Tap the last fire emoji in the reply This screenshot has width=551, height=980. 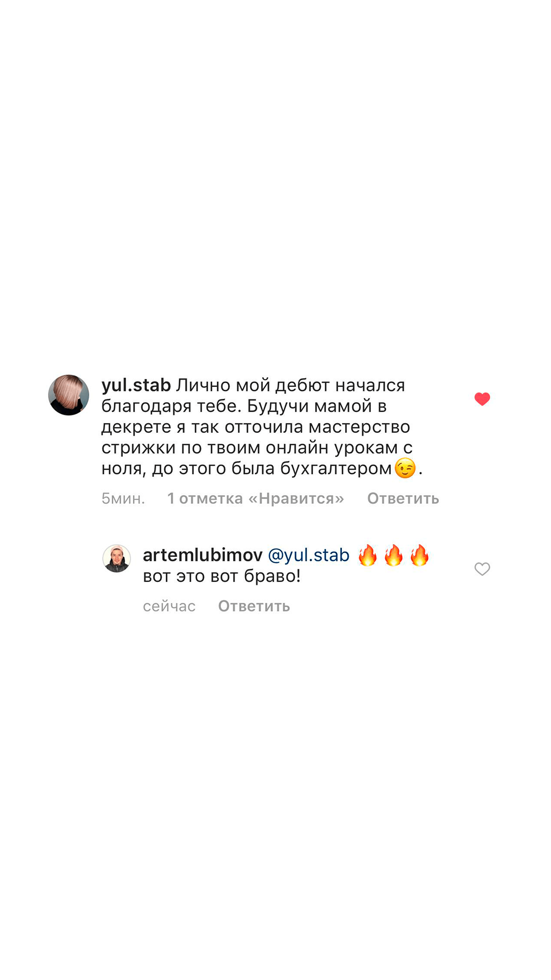(x=419, y=555)
